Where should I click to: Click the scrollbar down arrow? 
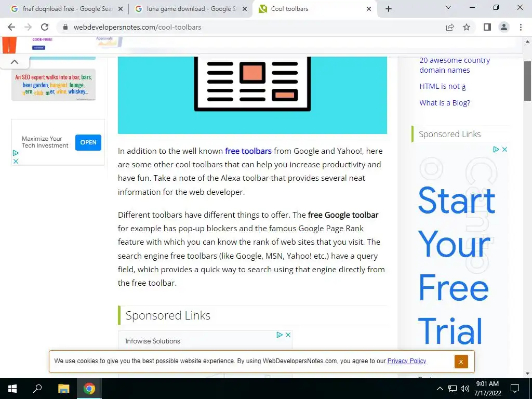point(528,374)
